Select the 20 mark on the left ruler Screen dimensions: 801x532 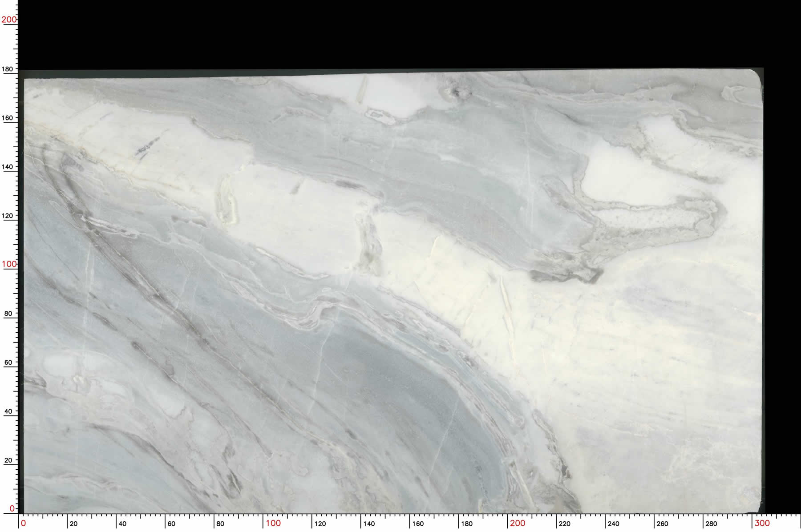(8, 460)
